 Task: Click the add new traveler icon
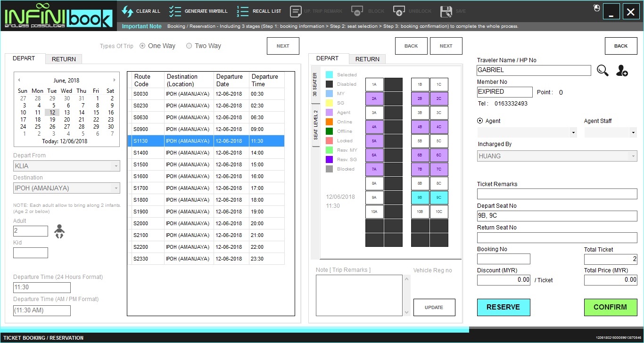point(622,71)
